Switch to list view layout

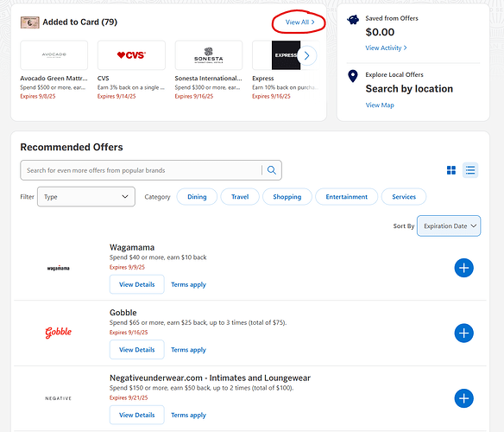(470, 170)
